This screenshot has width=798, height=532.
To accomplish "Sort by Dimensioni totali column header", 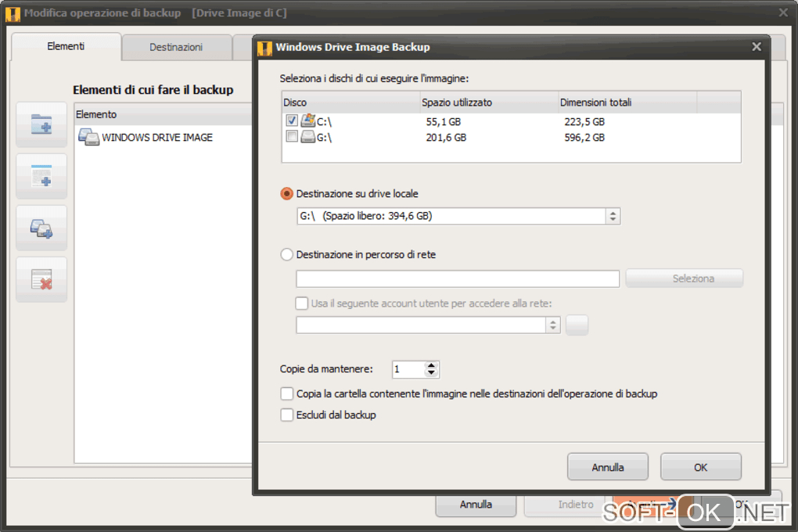I will click(627, 102).
